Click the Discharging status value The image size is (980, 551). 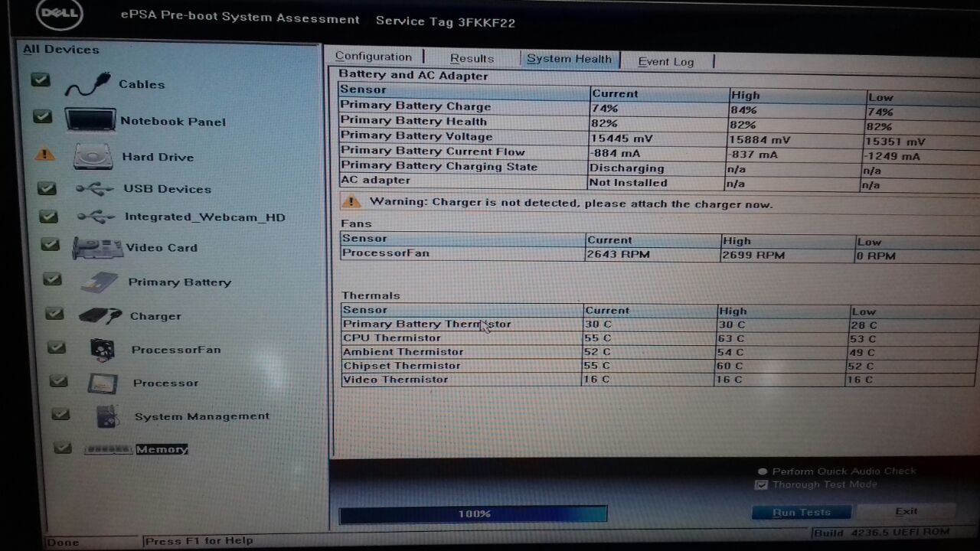[627, 168]
